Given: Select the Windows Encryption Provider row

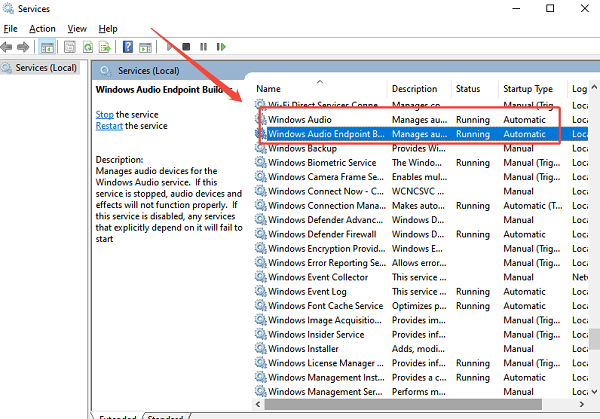Looking at the screenshot, I should (x=421, y=248).
